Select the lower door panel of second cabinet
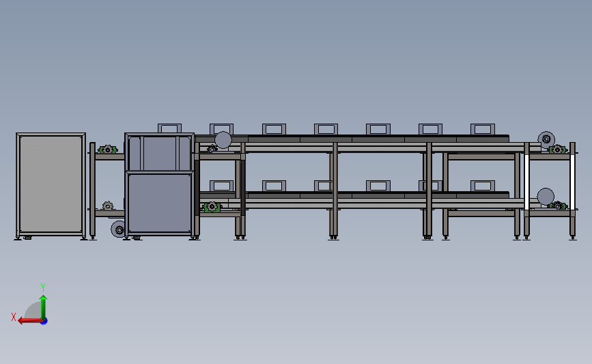This screenshot has height=364, width=592. (x=159, y=203)
